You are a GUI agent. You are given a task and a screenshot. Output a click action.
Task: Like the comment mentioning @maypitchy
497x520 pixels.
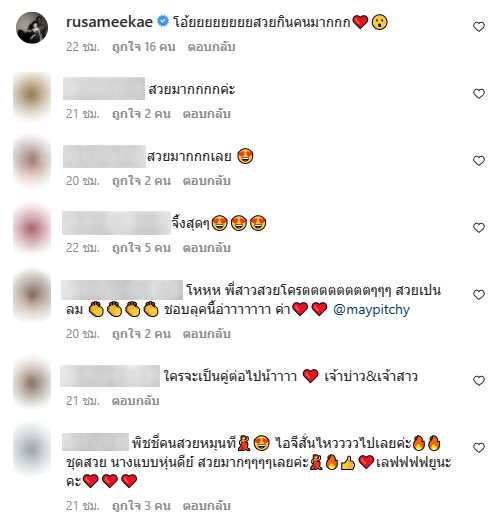[x=479, y=295]
